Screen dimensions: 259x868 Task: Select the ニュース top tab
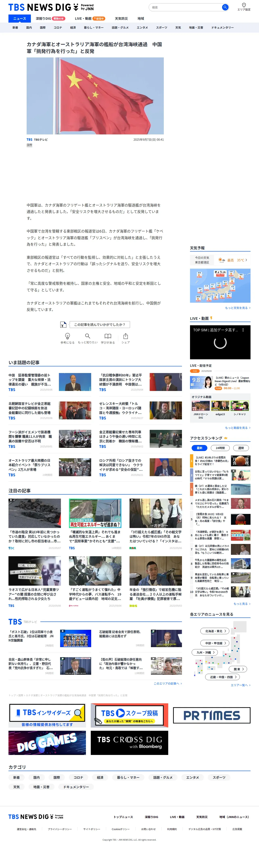(x=20, y=19)
